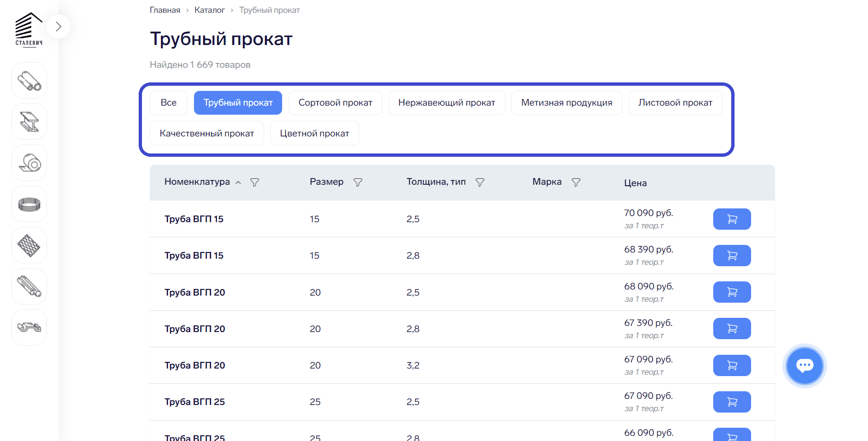Open the metal profile sidebar icon at the bottom
868x441 pixels.
[x=29, y=328]
